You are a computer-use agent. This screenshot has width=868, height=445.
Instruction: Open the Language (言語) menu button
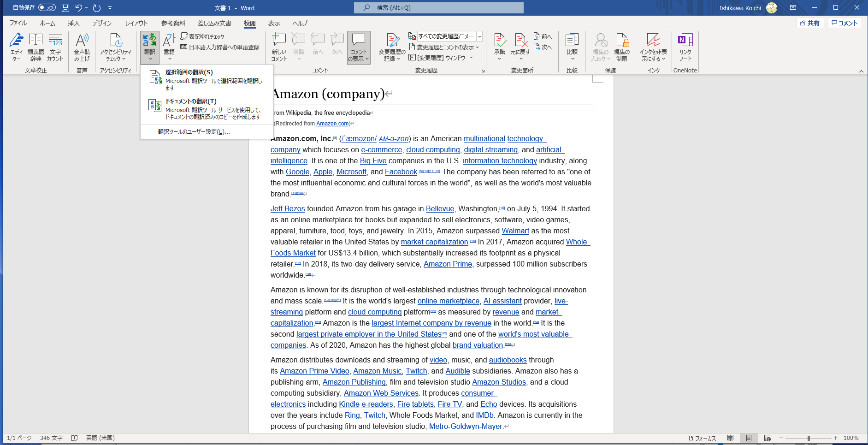pos(169,47)
